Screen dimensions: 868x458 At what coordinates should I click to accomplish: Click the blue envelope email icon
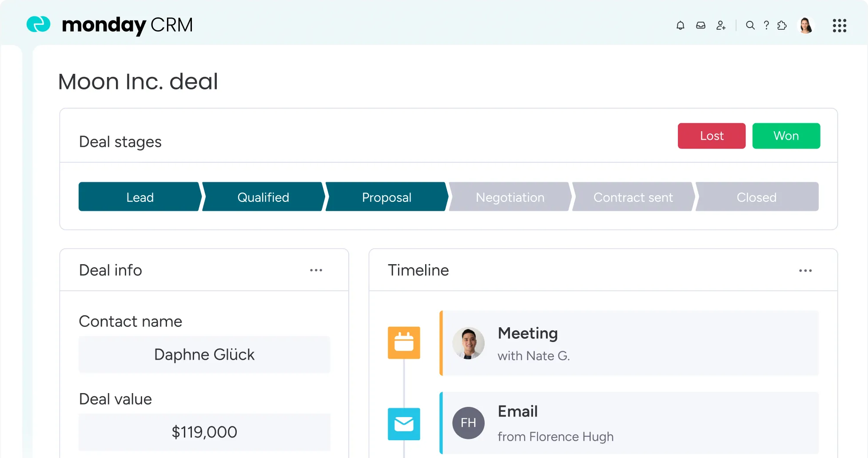(x=404, y=424)
